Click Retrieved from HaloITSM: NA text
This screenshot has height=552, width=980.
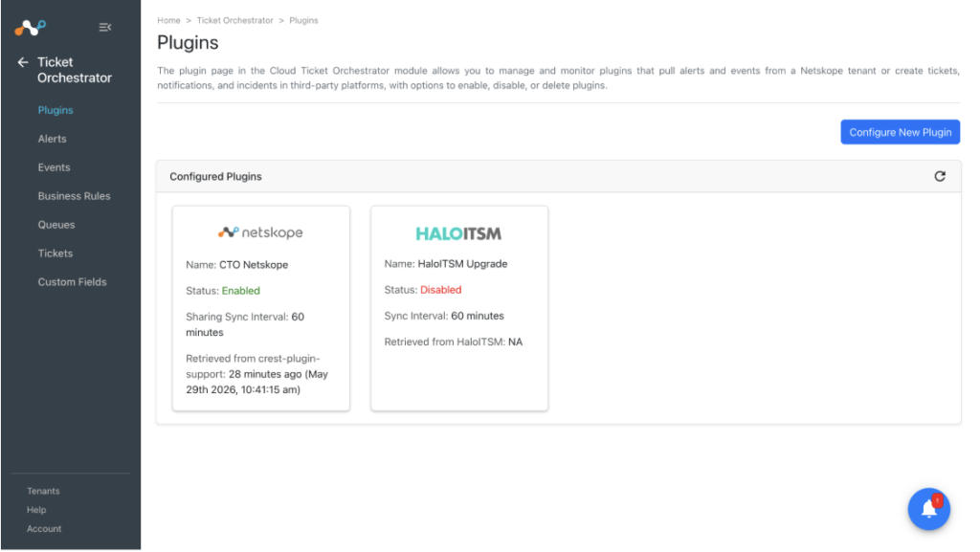[453, 342]
